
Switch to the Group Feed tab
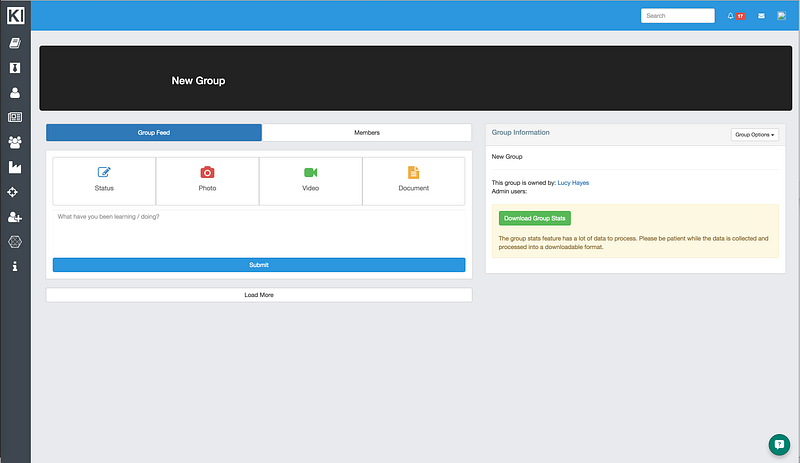pyautogui.click(x=154, y=133)
